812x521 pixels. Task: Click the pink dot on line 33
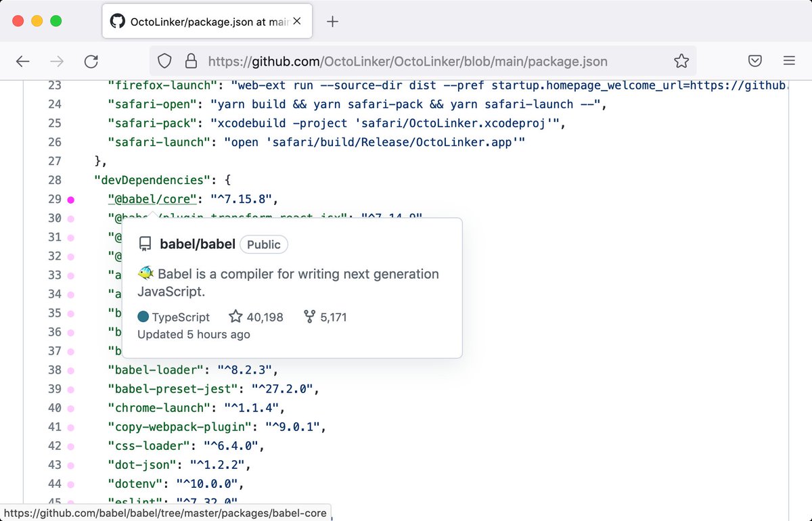pos(71,275)
